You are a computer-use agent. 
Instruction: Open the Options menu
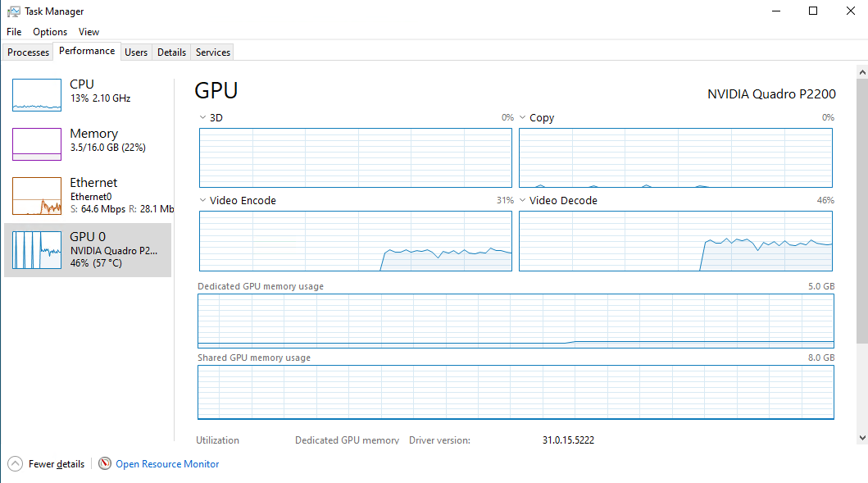pyautogui.click(x=50, y=32)
